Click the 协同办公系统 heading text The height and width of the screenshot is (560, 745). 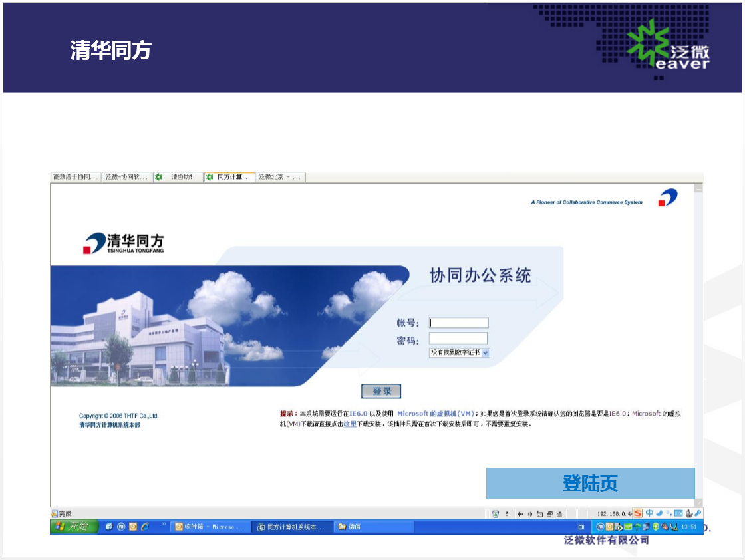[480, 275]
